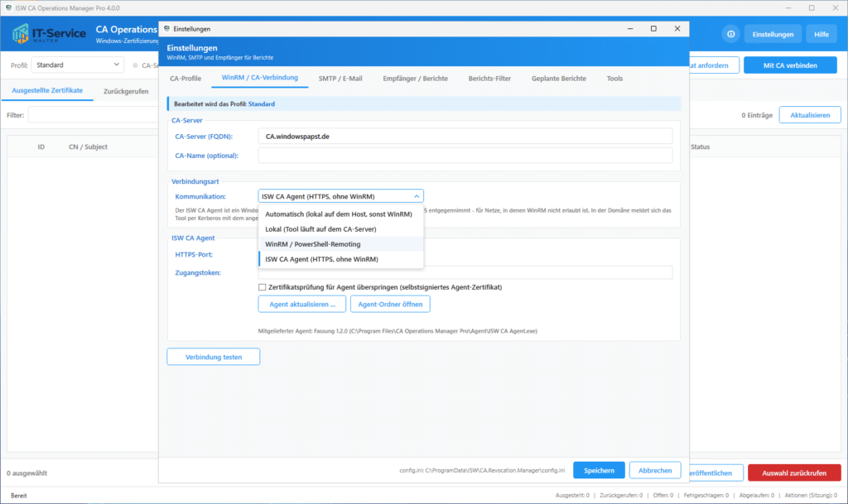Image resolution: width=848 pixels, height=504 pixels.
Task: Click the 0 ausgewählt text
Action: pyautogui.click(x=27, y=473)
